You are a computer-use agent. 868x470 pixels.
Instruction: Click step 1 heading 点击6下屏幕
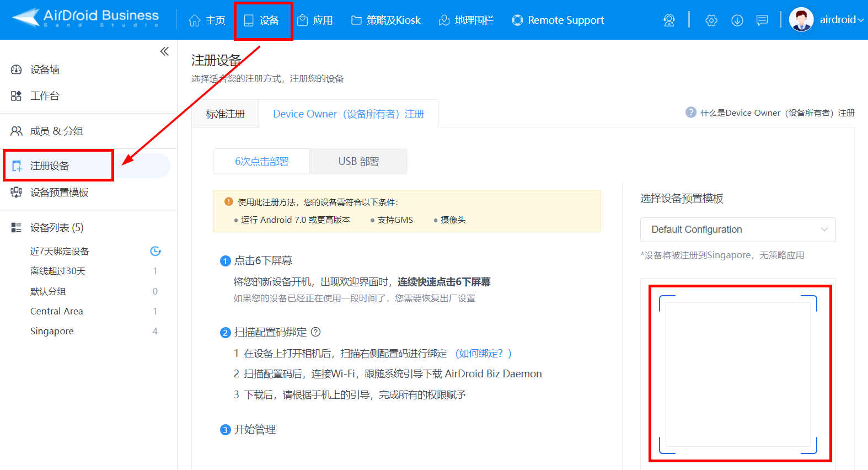pos(263,261)
